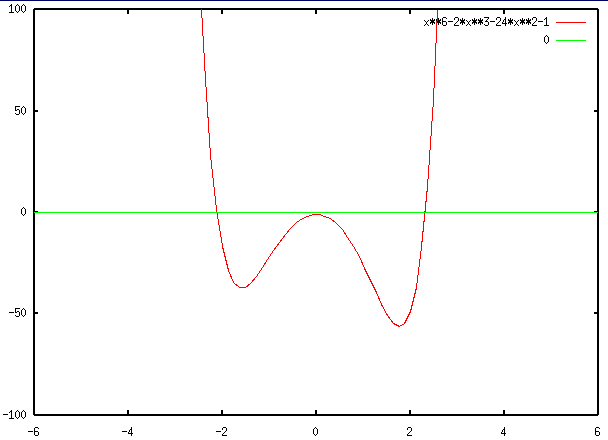
Task: Click the red curve's local maximum at x=0
Action: [x=316, y=214]
